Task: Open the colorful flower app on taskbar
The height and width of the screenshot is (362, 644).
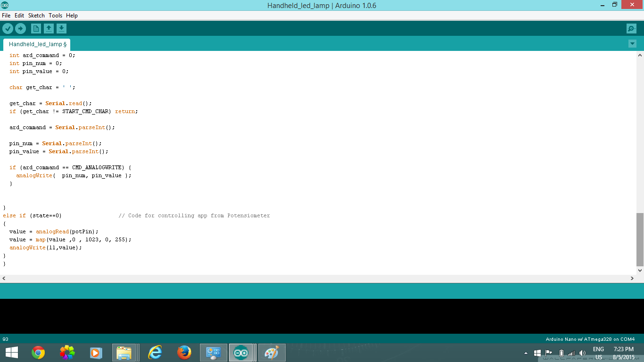Action: (67, 353)
